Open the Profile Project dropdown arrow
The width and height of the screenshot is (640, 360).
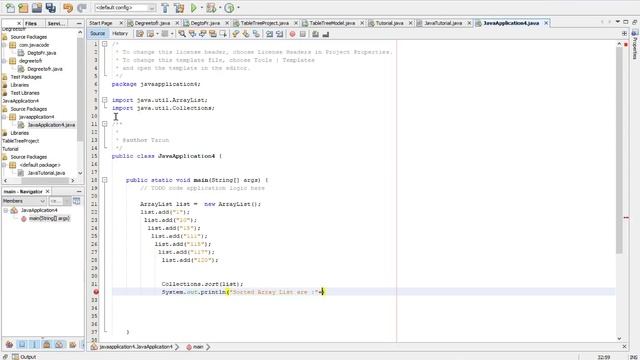tap(238, 7)
